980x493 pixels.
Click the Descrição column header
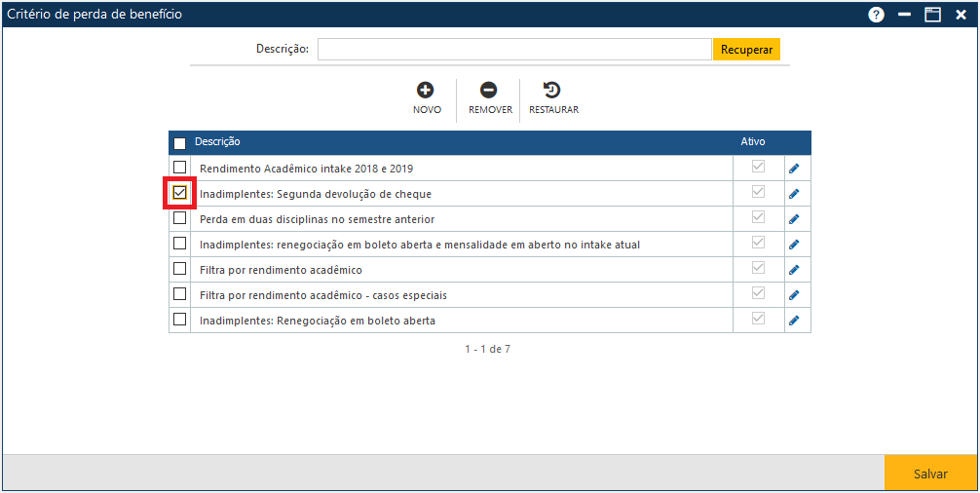pos(218,142)
